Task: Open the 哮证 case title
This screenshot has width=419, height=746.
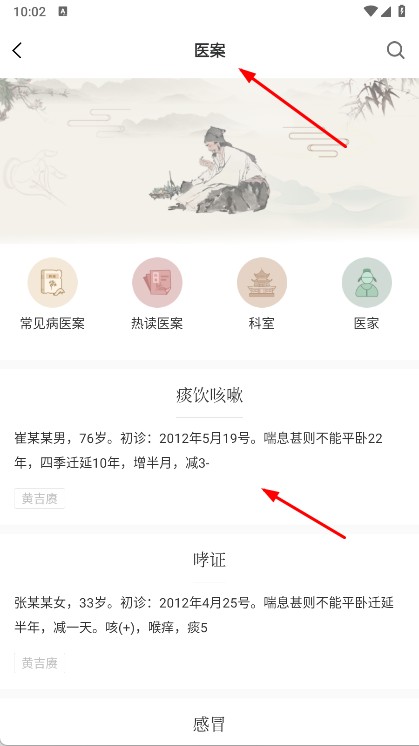Action: pyautogui.click(x=209, y=560)
